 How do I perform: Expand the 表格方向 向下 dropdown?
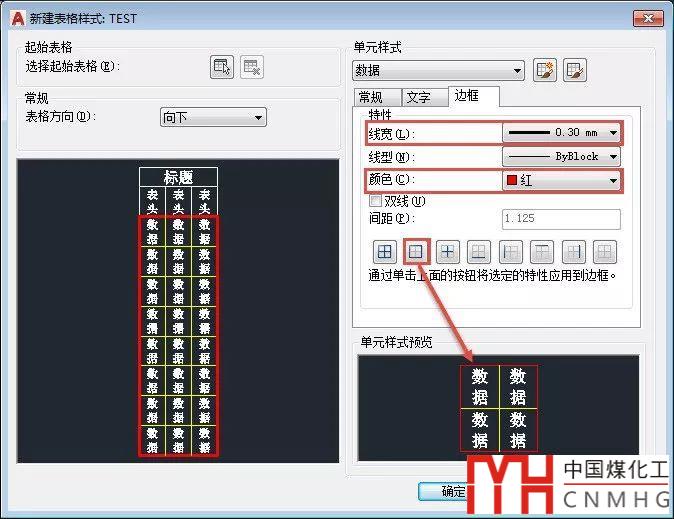click(213, 117)
